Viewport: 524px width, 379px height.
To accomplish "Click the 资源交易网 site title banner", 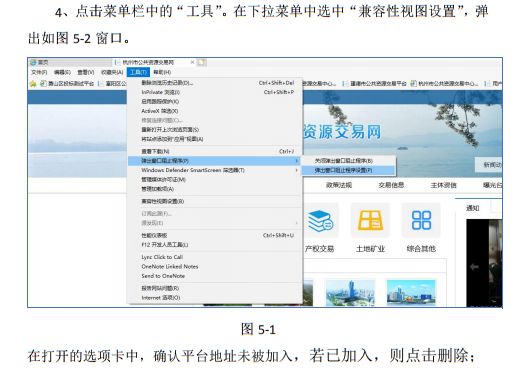I will (x=342, y=131).
